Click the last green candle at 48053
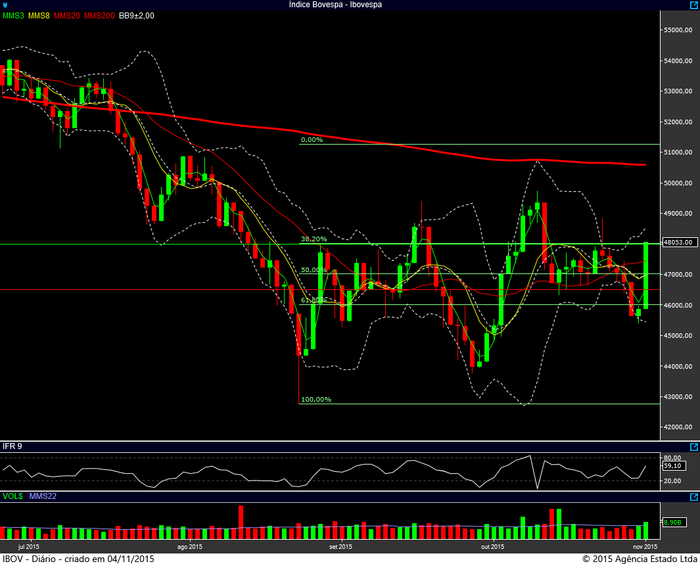Viewport: 700px width, 564px height. click(646, 275)
